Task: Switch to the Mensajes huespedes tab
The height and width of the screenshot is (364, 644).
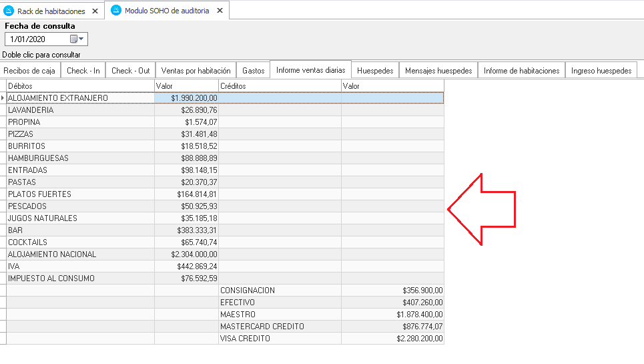Action: click(438, 70)
